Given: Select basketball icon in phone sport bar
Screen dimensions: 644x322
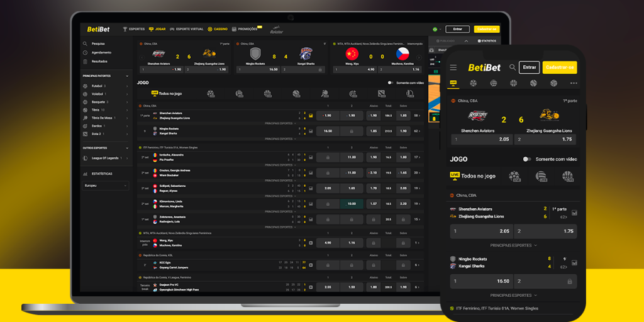Looking at the screenshot, I should (x=513, y=83).
